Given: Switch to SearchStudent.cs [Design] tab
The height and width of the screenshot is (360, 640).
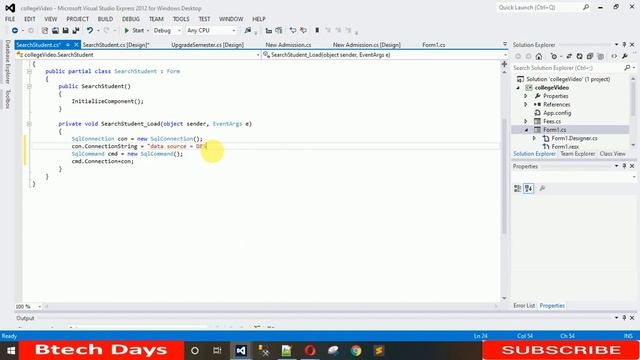Looking at the screenshot, I should [x=116, y=45].
